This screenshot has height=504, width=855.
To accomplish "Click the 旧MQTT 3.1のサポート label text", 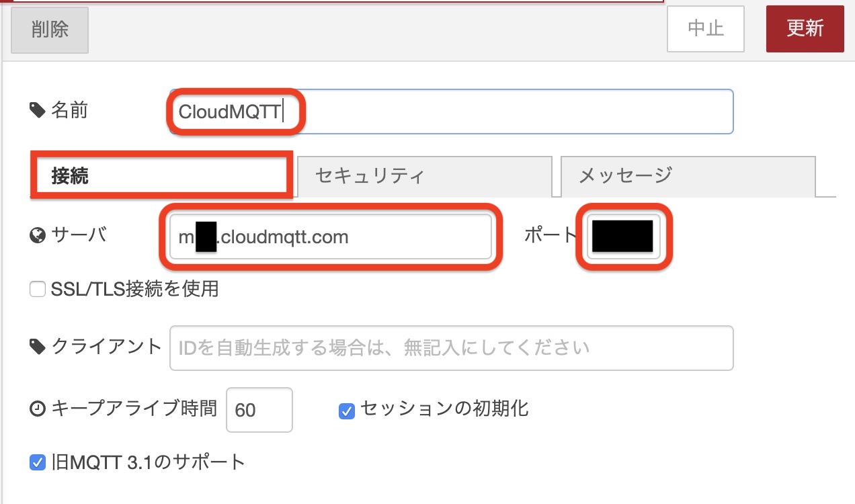I will pyautogui.click(x=148, y=462).
